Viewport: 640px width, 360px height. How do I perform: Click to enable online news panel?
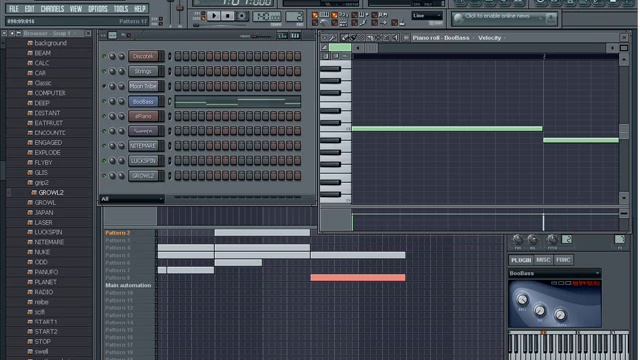click(x=504, y=18)
